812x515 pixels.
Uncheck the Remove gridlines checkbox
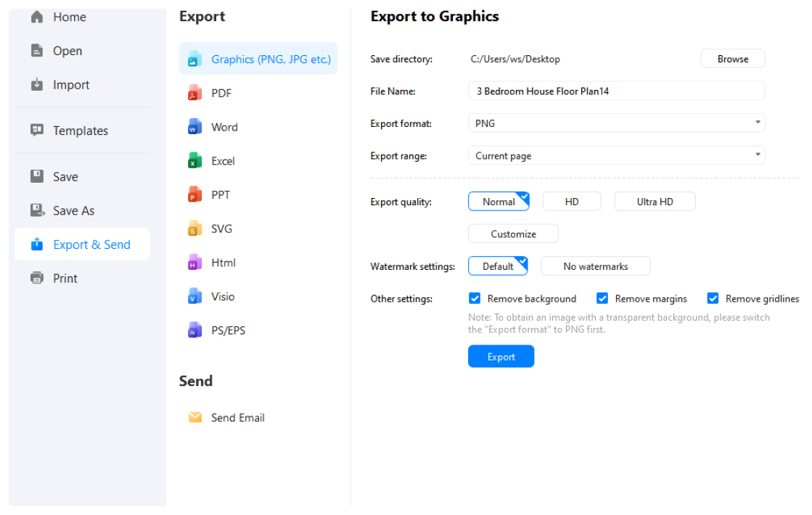point(713,298)
